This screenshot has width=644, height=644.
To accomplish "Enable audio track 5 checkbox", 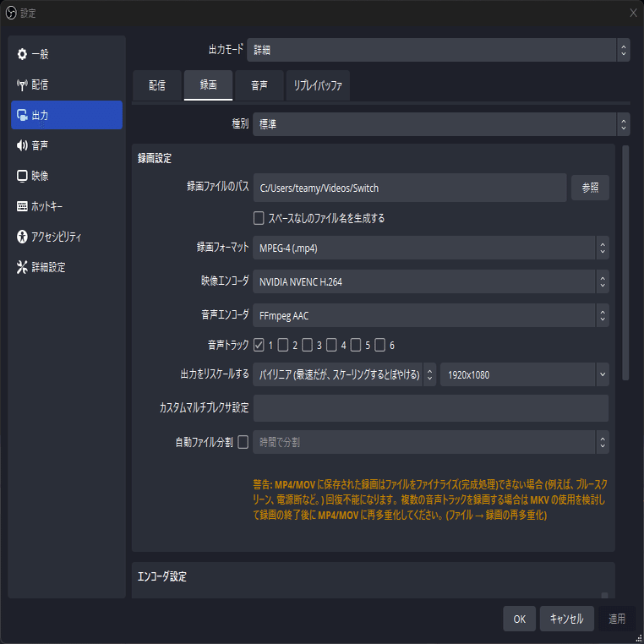I will [x=356, y=345].
